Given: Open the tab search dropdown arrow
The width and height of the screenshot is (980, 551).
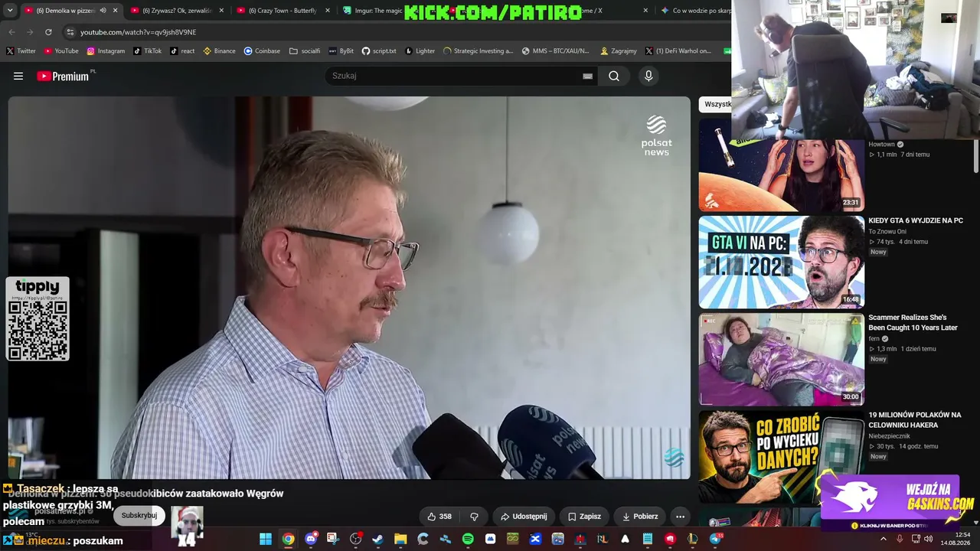Looking at the screenshot, I should (10, 11).
